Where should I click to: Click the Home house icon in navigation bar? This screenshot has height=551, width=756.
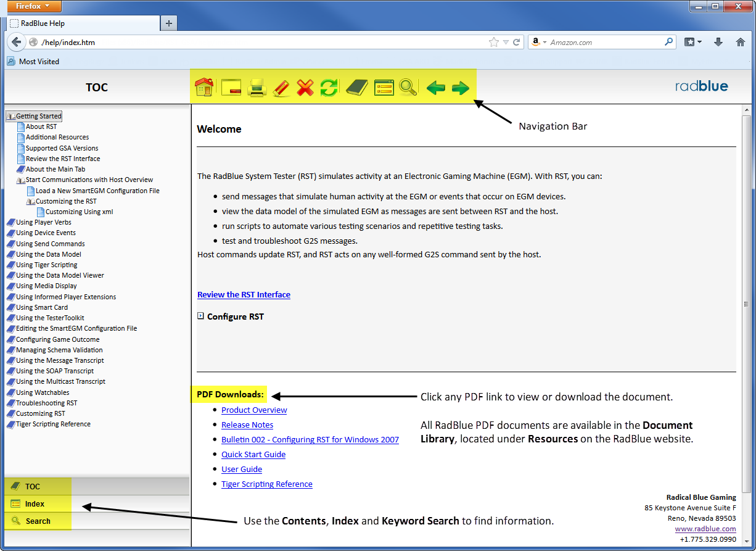[x=204, y=87]
